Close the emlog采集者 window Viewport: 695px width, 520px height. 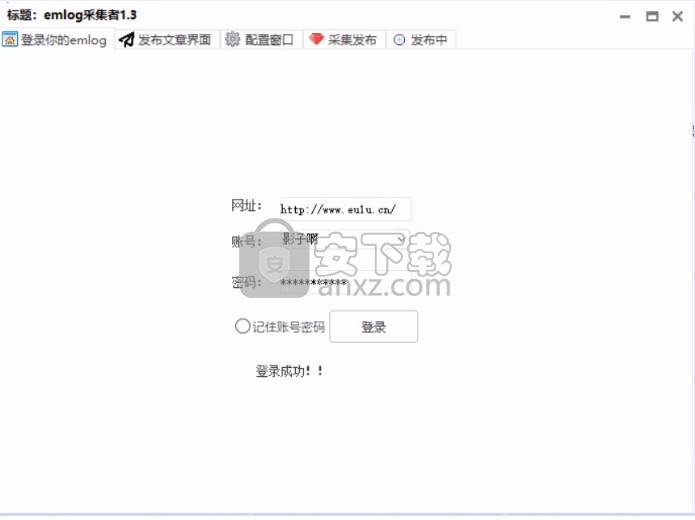(677, 17)
